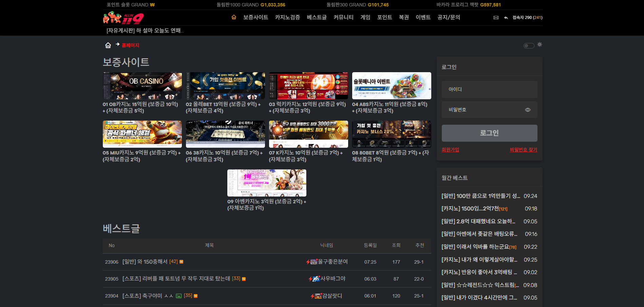Click the avatar icon beside 올구좋은분여
Image resolution: width=644 pixels, height=307 pixels.
coord(314,262)
